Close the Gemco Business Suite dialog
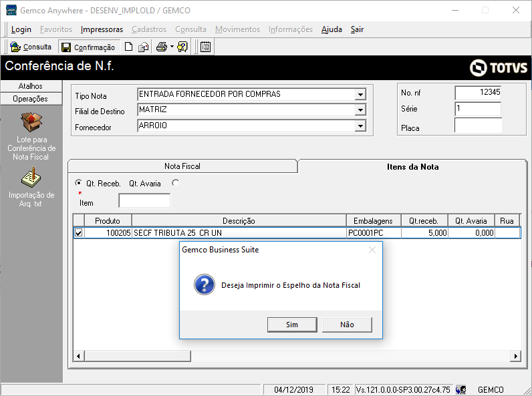 [372, 250]
